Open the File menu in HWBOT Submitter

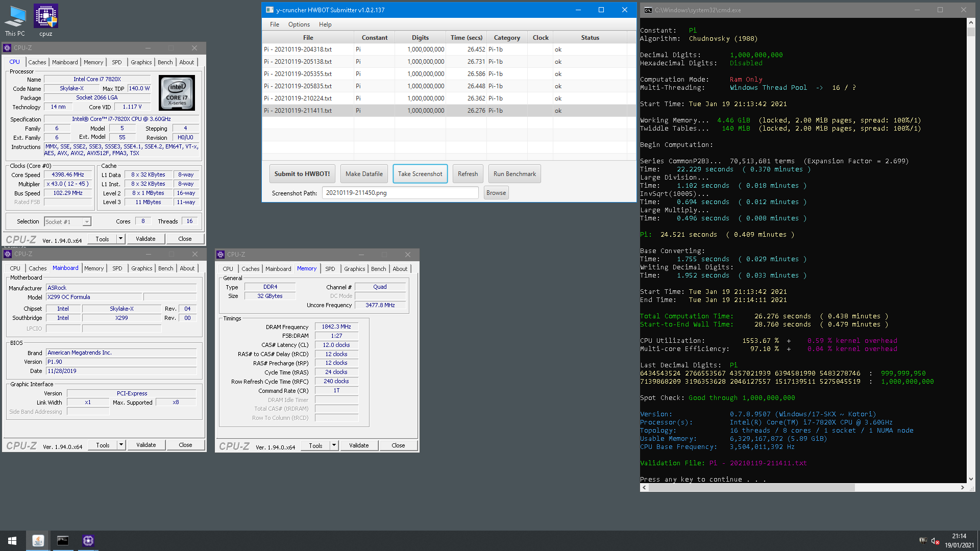point(275,24)
